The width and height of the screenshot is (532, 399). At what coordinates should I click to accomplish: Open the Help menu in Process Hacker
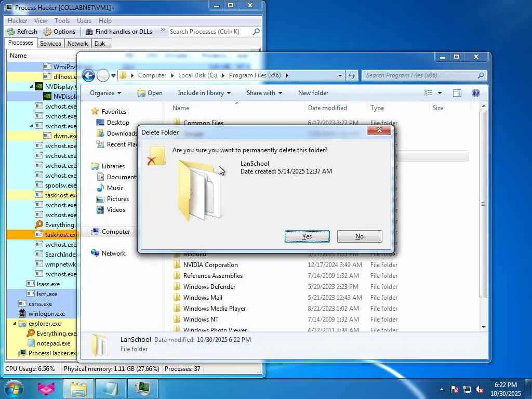click(x=105, y=21)
